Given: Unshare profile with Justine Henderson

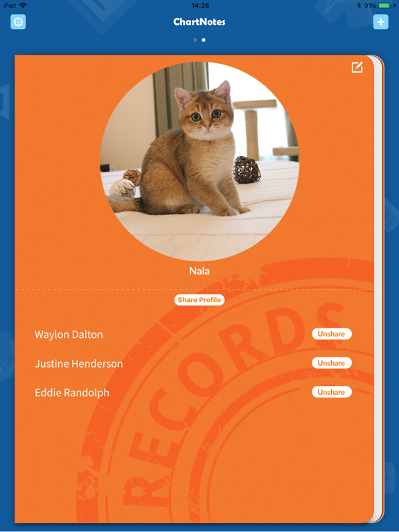Looking at the screenshot, I should [332, 363].
